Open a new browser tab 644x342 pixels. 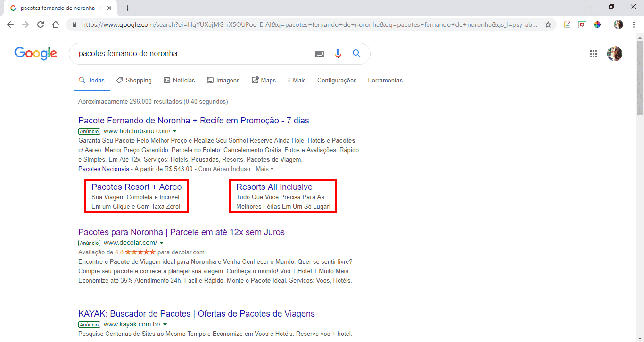coord(127,8)
